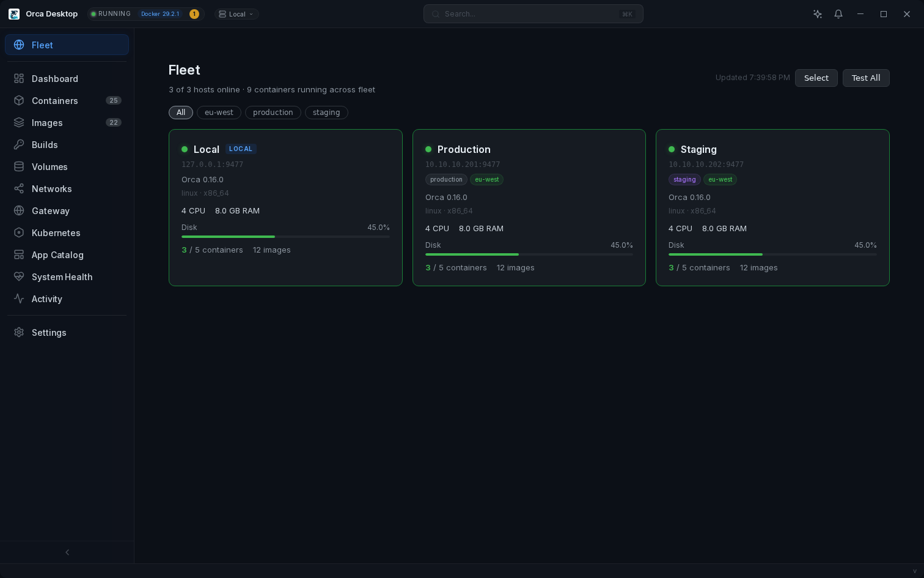Open the Production host card title
Image resolution: width=924 pixels, height=578 pixels.
click(464, 149)
